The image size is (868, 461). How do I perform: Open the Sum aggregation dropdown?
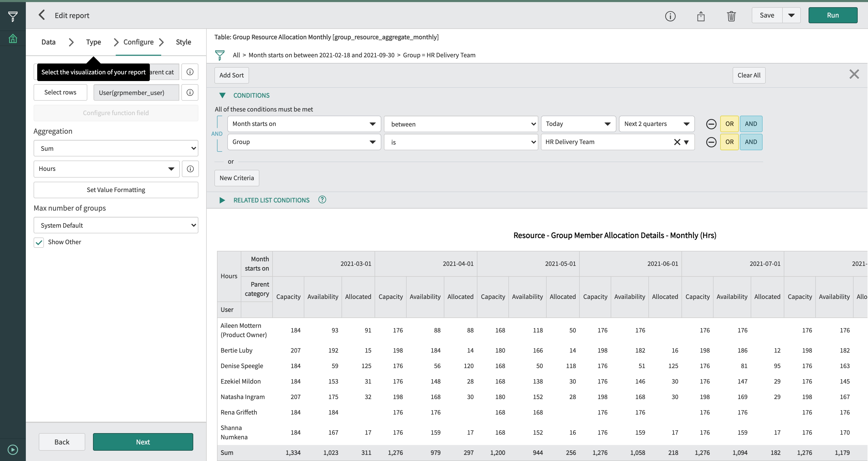click(115, 148)
